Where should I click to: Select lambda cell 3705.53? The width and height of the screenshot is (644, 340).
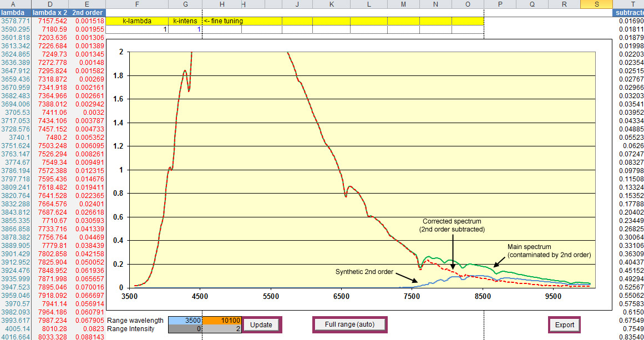[x=16, y=112]
